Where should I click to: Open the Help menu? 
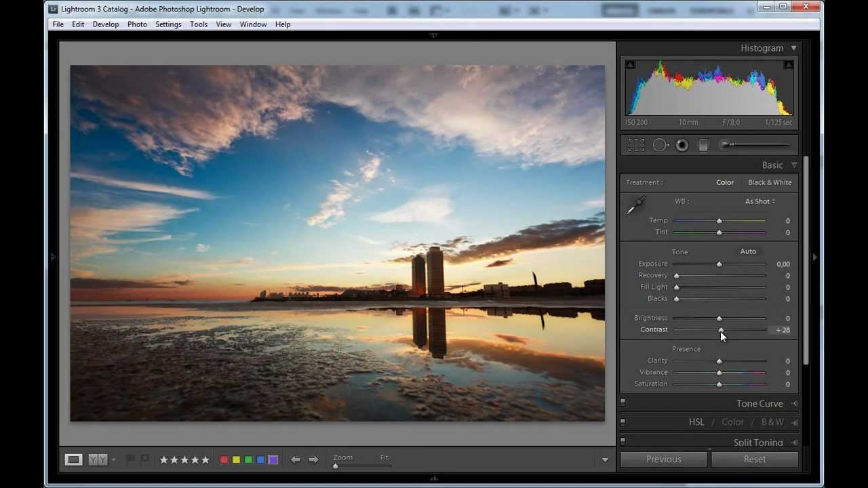[x=283, y=24]
